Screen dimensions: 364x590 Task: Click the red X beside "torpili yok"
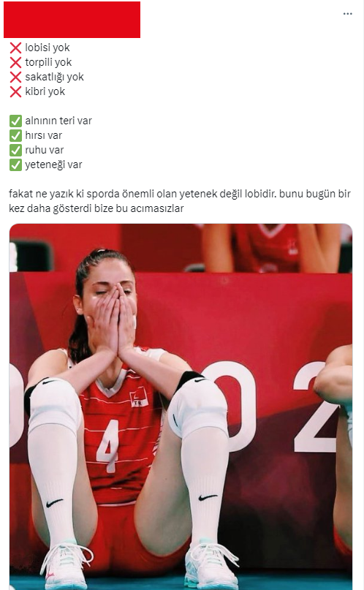15,62
